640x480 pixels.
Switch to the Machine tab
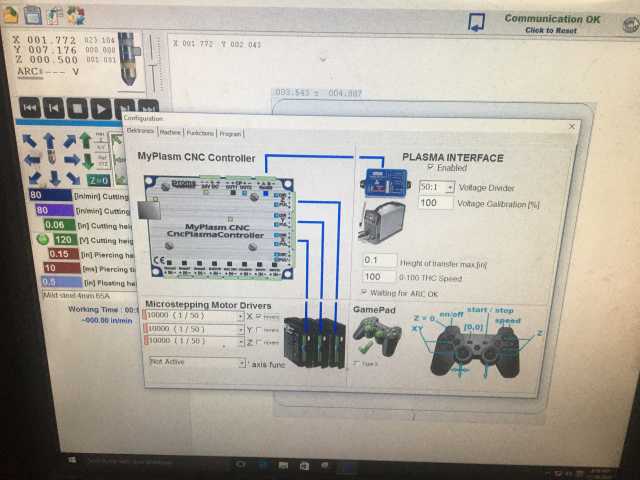tap(170, 132)
